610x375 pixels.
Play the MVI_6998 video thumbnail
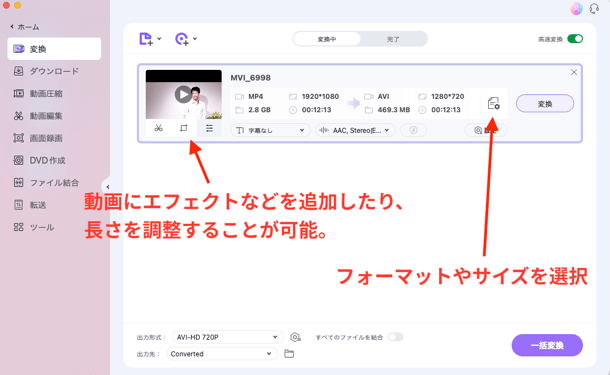[183, 94]
